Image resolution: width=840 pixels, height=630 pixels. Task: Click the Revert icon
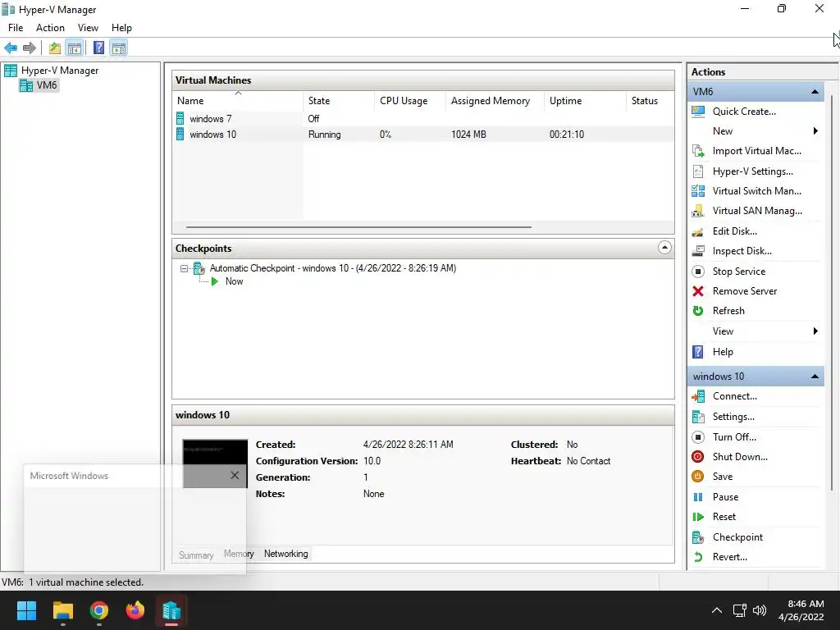tap(698, 557)
